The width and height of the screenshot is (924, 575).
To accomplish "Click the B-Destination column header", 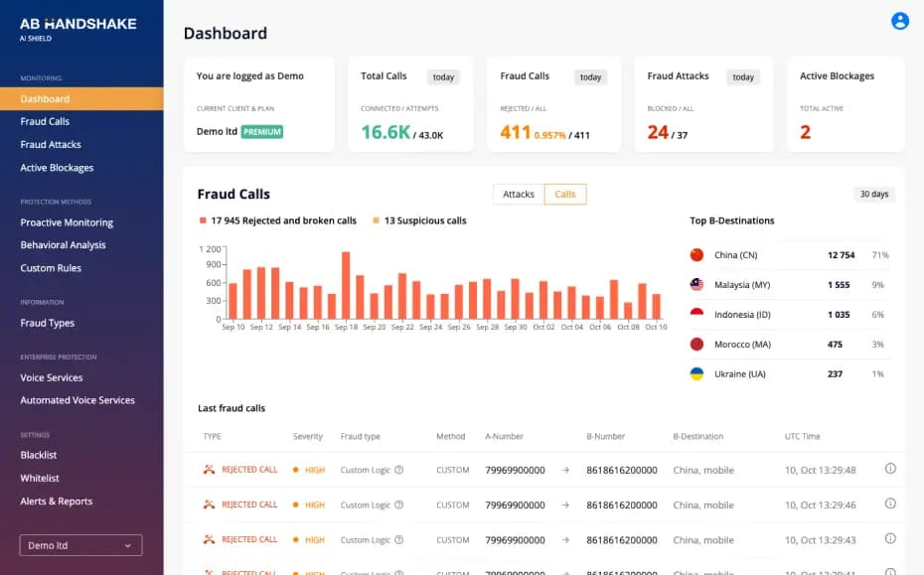I will pos(697,437).
